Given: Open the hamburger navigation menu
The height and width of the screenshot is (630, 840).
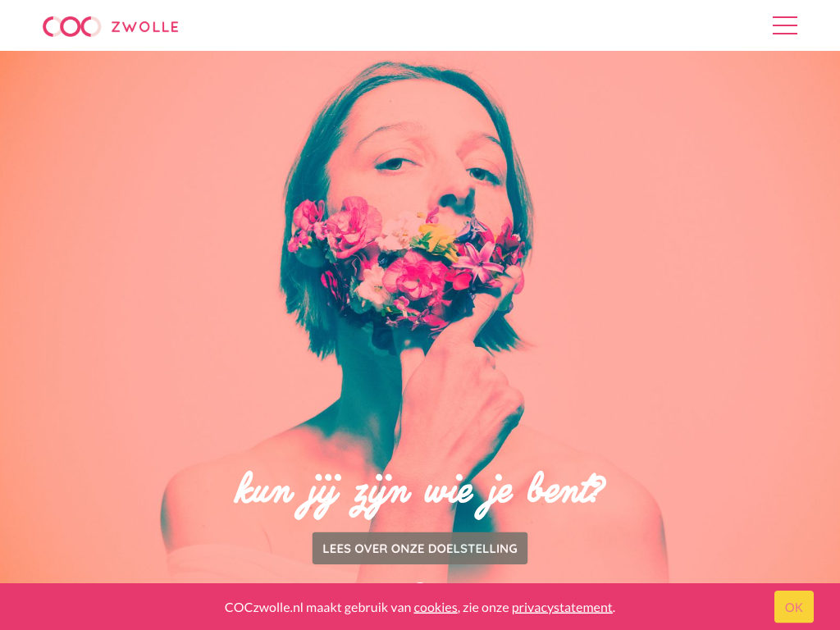Looking at the screenshot, I should (x=785, y=25).
